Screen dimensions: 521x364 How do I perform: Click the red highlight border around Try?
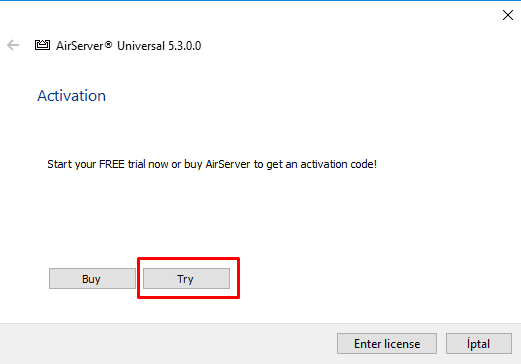coord(188,259)
